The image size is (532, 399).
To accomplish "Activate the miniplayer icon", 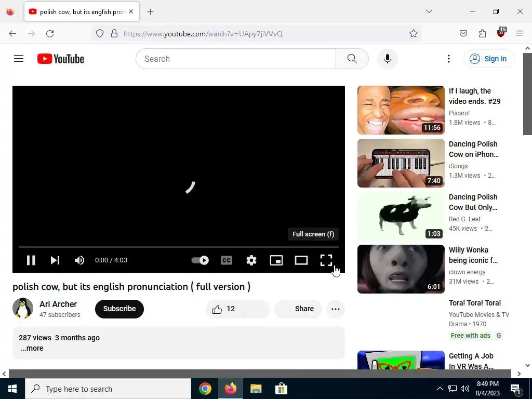I will point(276,260).
